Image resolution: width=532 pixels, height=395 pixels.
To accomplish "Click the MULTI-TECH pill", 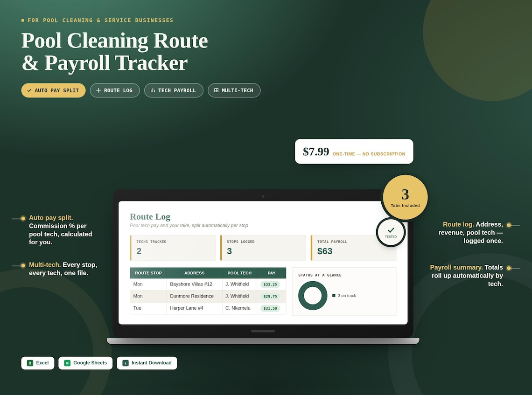I will pos(234,90).
